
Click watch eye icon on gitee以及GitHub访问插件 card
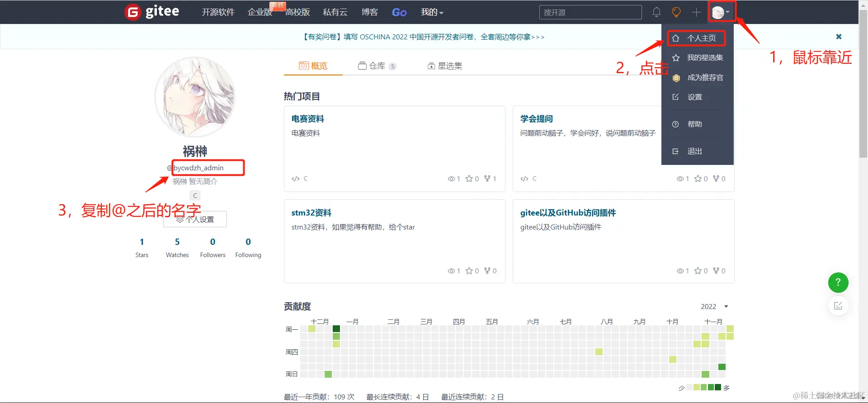pyautogui.click(x=680, y=271)
